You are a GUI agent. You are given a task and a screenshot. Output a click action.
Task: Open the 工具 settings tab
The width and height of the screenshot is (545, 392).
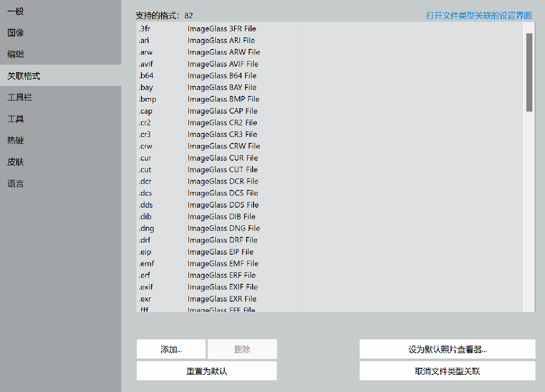tap(61, 119)
